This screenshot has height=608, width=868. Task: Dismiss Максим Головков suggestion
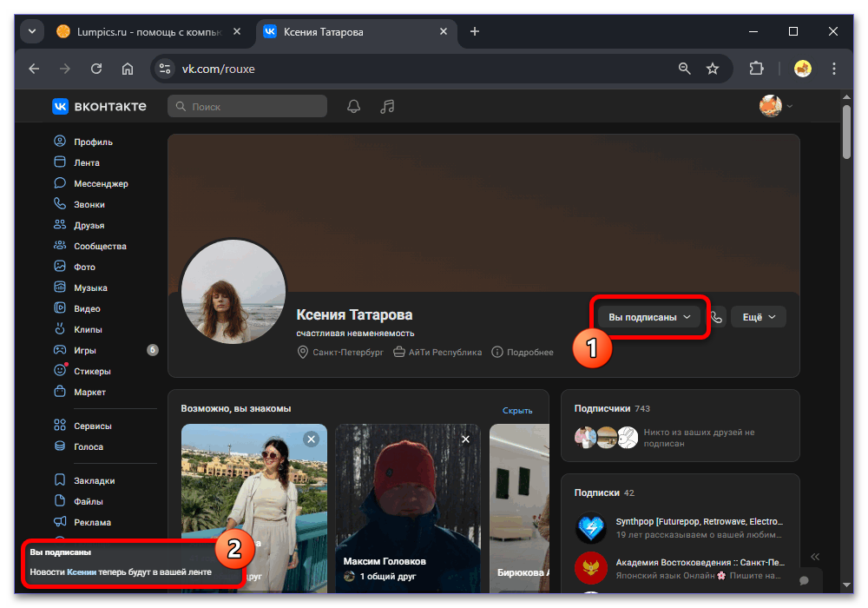click(x=465, y=439)
